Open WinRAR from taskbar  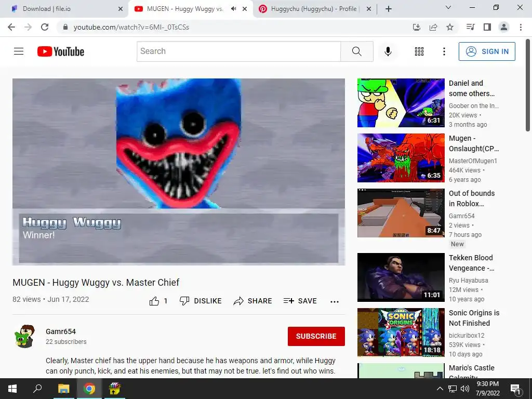click(x=115, y=389)
